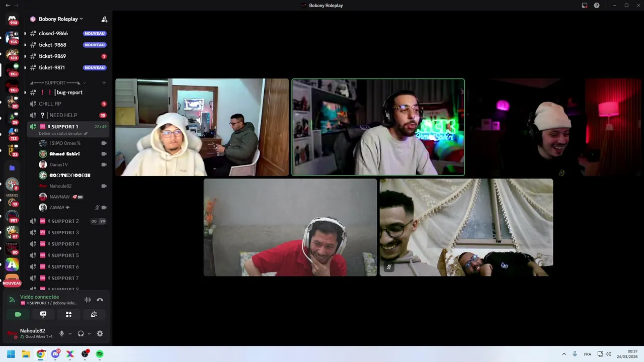Open ticket-9869 channel
644x362 pixels.
(x=68, y=56)
